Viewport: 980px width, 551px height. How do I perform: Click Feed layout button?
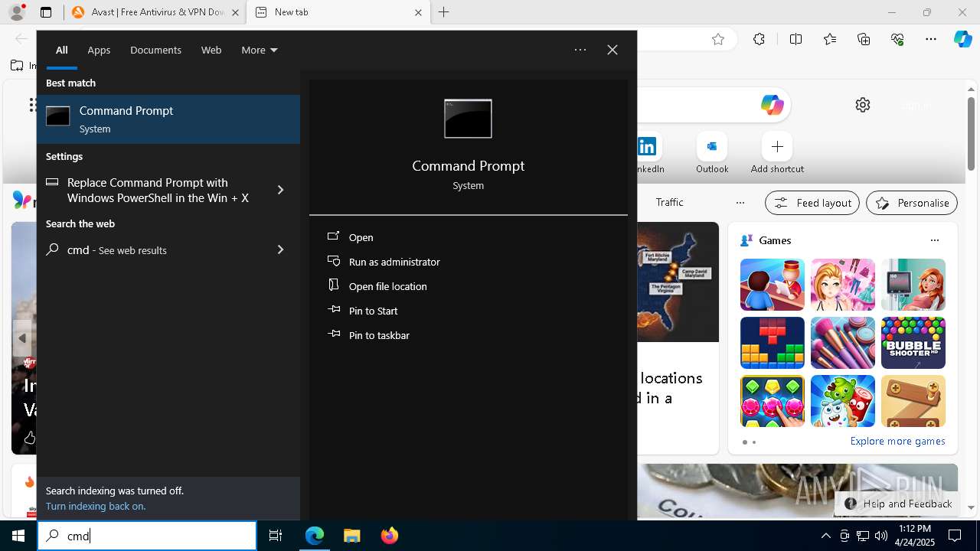812,203
